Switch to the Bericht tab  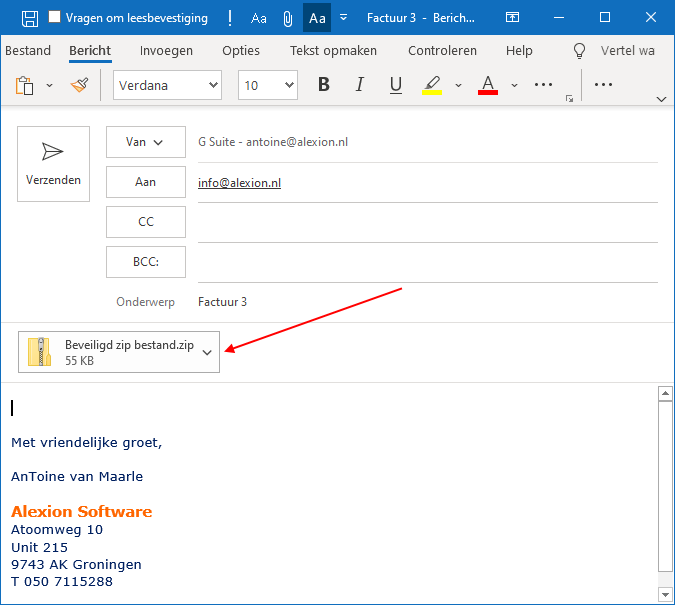pos(90,51)
